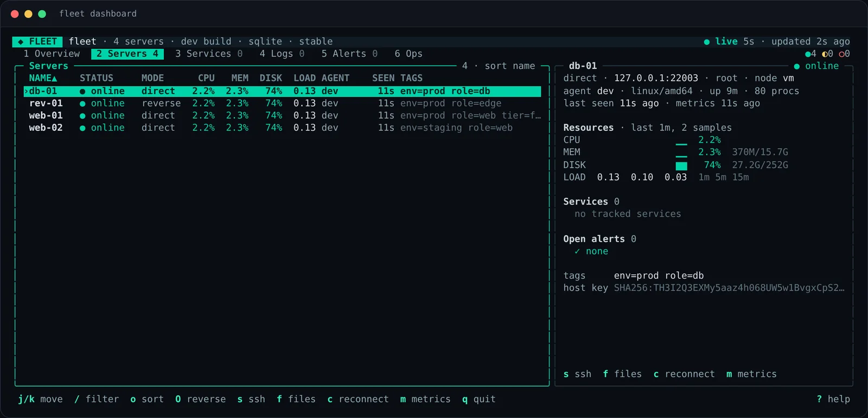Click the green live status dot

point(706,42)
